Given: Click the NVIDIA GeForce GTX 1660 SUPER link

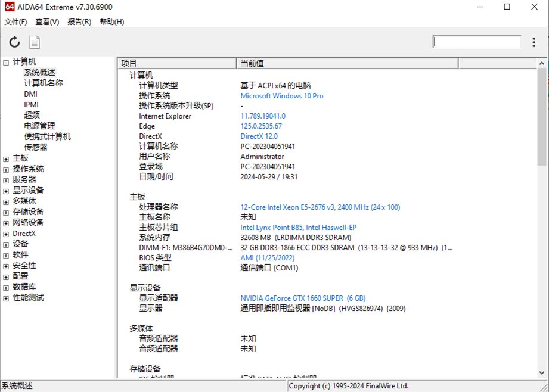Looking at the screenshot, I should click(x=303, y=298).
